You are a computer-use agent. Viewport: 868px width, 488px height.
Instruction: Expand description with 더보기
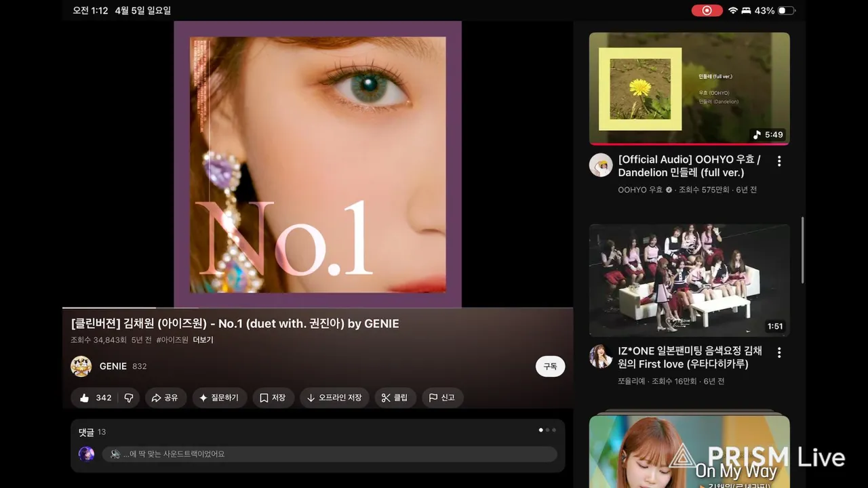click(x=203, y=340)
